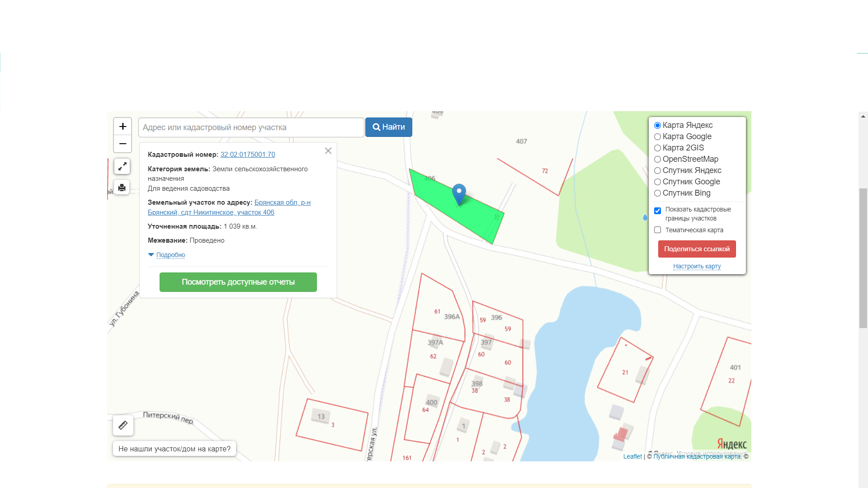The width and height of the screenshot is (868, 488).
Task: Open the cadastral number 32:02:0175001:70 link
Action: point(248,155)
